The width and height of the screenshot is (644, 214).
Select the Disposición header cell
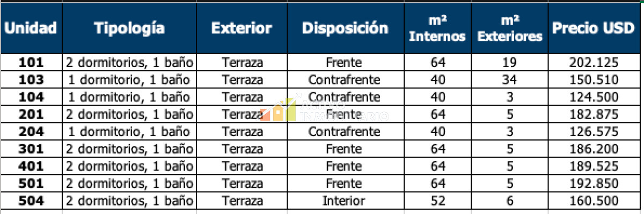point(345,28)
